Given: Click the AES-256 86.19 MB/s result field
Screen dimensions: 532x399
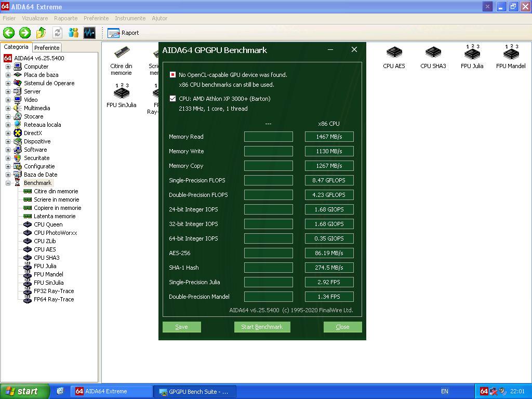Looking at the screenshot, I should pyautogui.click(x=329, y=253).
